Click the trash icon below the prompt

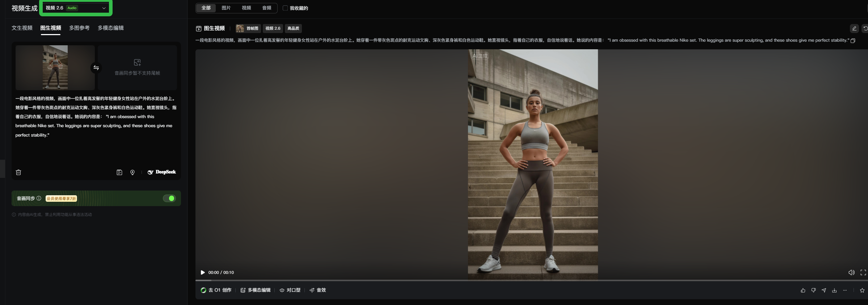point(18,172)
